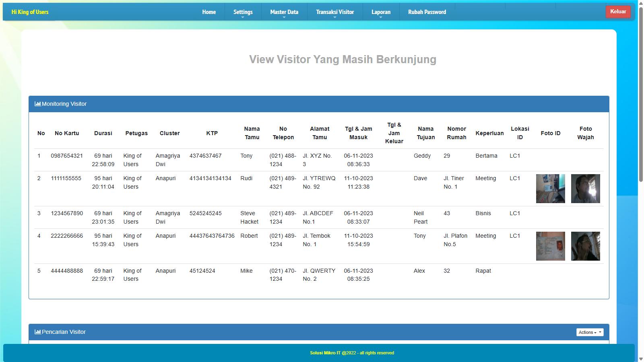Click the Durasi column header
This screenshot has height=362, width=644.
point(103,133)
